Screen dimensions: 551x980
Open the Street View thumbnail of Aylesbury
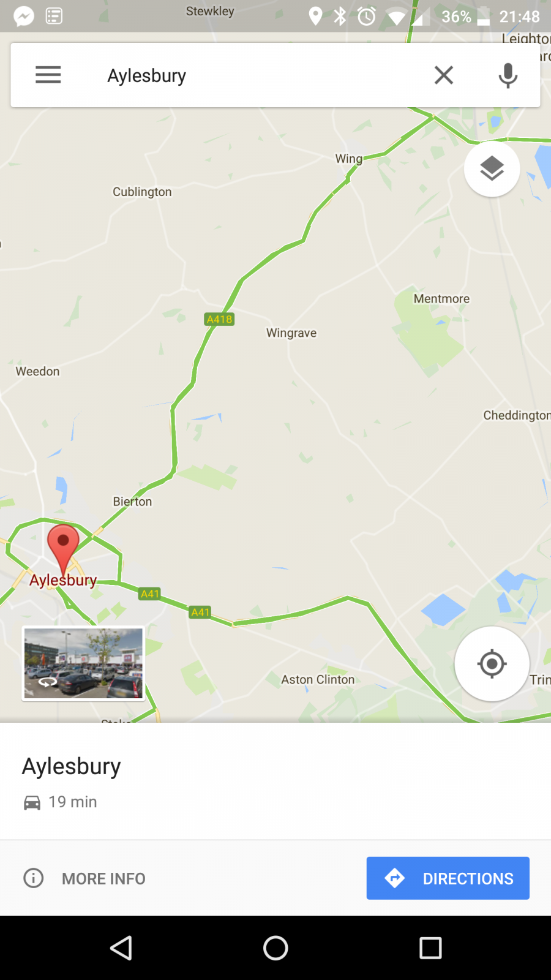tap(83, 663)
